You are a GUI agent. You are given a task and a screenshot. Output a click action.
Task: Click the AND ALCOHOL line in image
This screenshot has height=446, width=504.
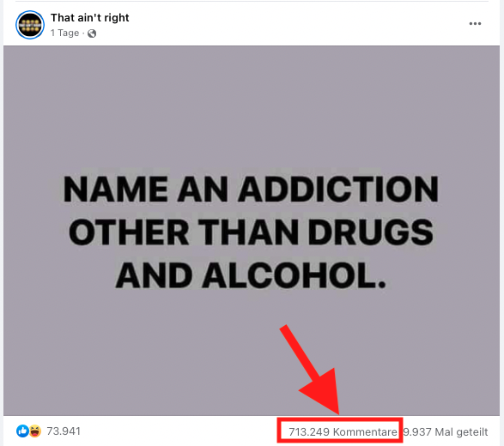(x=251, y=275)
